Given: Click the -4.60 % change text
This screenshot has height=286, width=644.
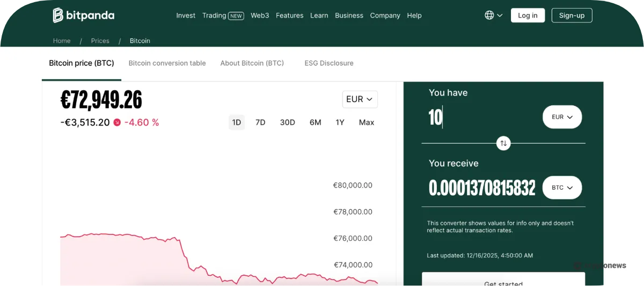Looking at the screenshot, I should [142, 123].
